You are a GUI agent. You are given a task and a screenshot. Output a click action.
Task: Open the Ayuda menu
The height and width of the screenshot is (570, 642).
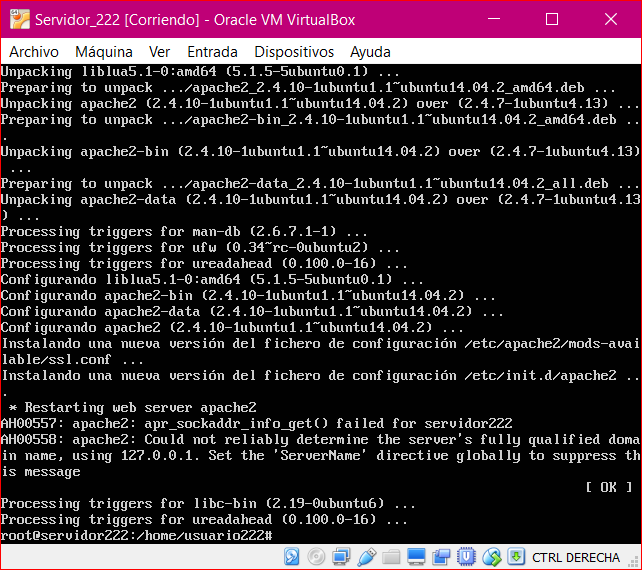pyautogui.click(x=370, y=52)
